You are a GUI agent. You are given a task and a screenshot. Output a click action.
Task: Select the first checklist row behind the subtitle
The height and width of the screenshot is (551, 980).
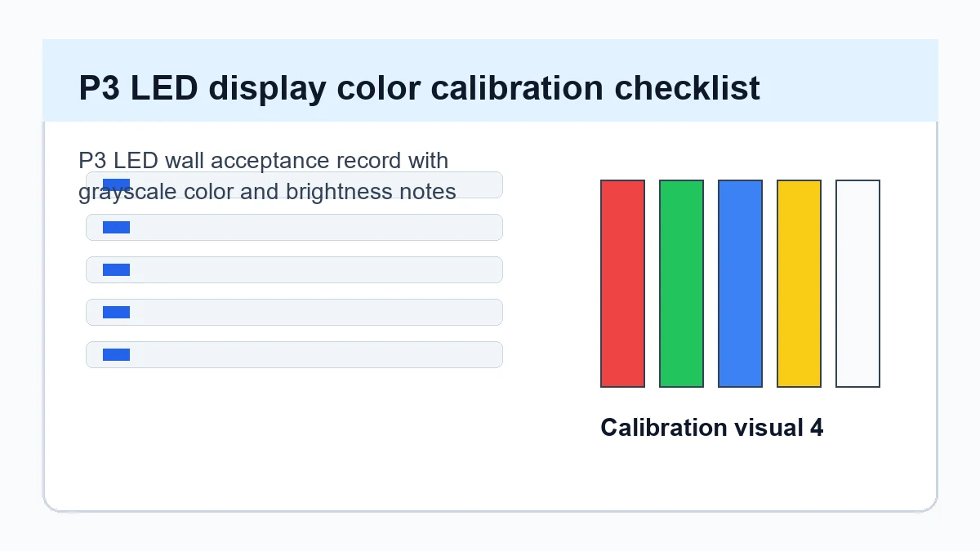pyautogui.click(x=294, y=184)
